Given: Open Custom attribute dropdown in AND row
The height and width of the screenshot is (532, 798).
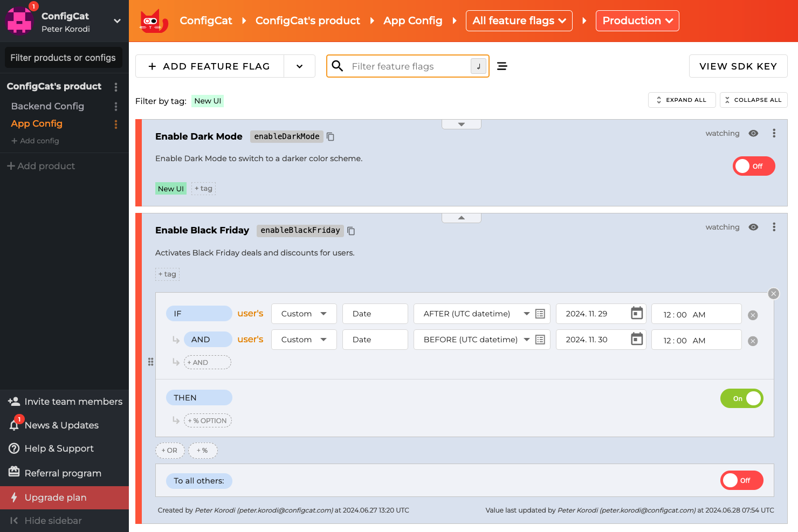Looking at the screenshot, I should tap(304, 340).
